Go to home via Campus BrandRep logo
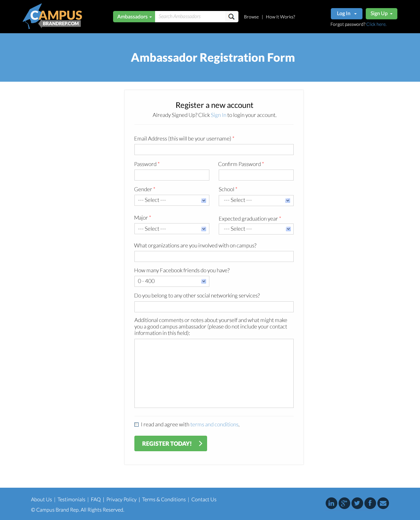Image resolution: width=420 pixels, height=520 pixels. pyautogui.click(x=52, y=16)
